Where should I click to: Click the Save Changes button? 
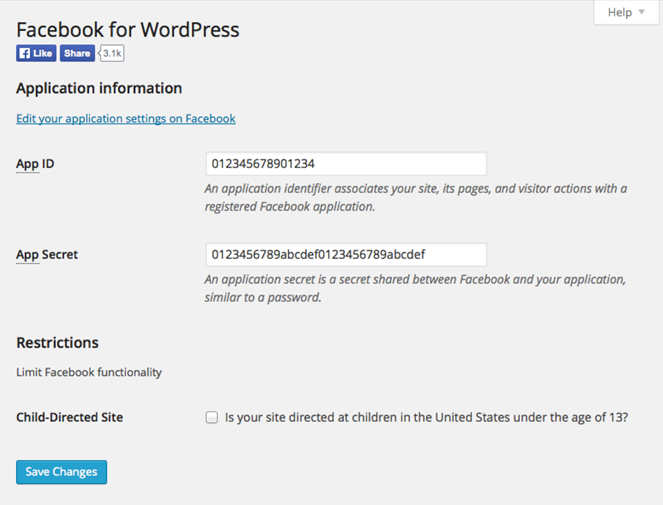point(61,472)
